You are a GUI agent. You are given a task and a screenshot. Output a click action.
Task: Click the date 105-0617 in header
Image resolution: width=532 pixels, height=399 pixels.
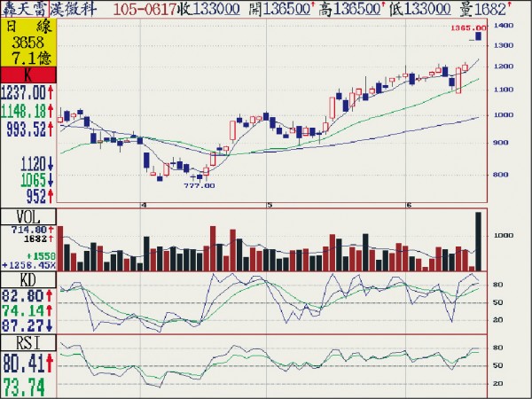(145, 10)
